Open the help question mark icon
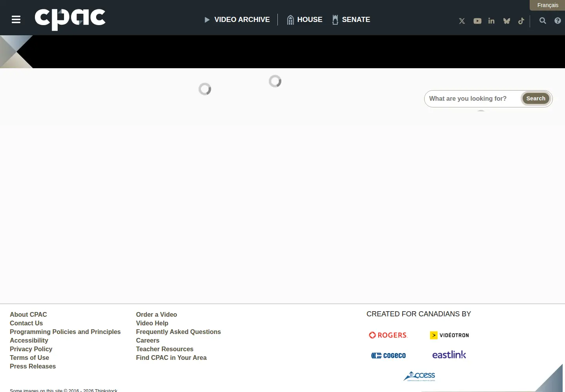 pyautogui.click(x=558, y=21)
